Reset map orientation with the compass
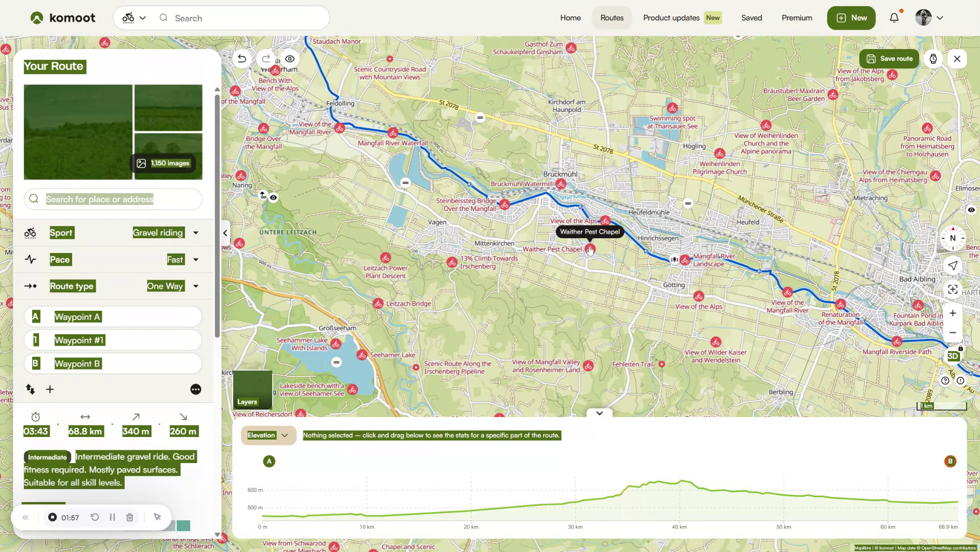The width and height of the screenshot is (980, 552). [952, 238]
